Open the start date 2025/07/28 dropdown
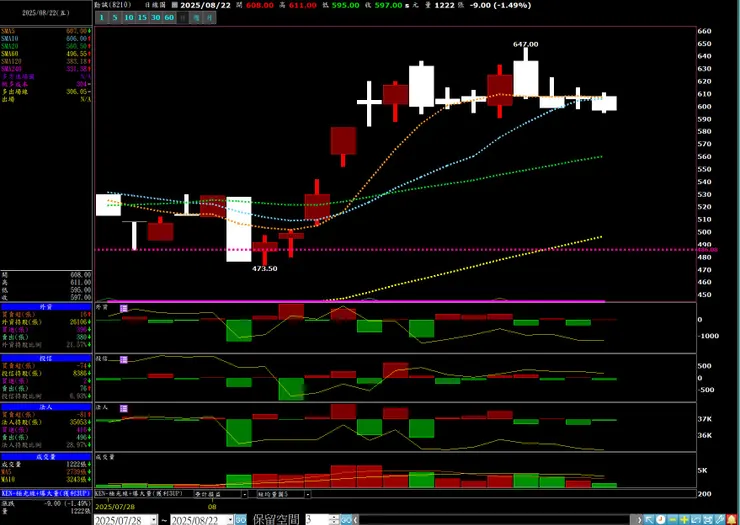The height and width of the screenshot is (525, 740). 154,520
